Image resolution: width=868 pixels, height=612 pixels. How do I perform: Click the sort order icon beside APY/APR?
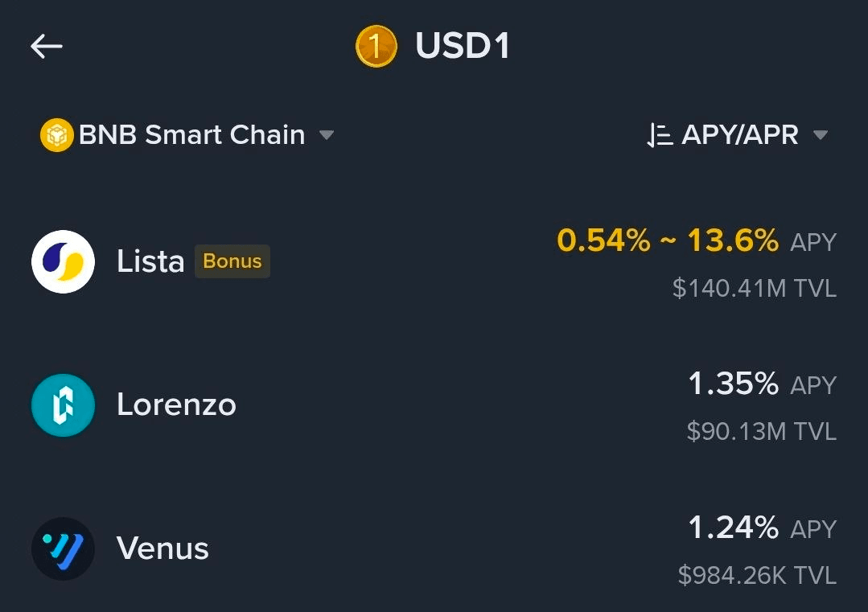click(660, 135)
